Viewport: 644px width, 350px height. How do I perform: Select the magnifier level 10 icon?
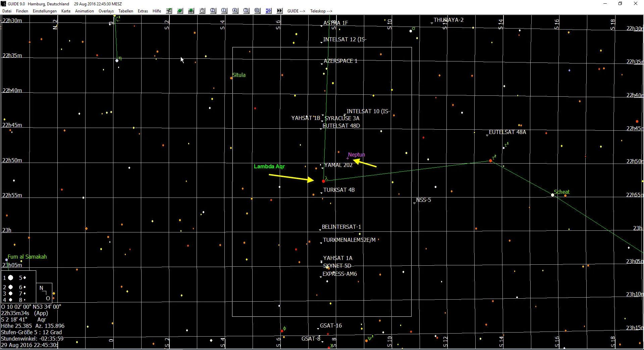click(257, 11)
